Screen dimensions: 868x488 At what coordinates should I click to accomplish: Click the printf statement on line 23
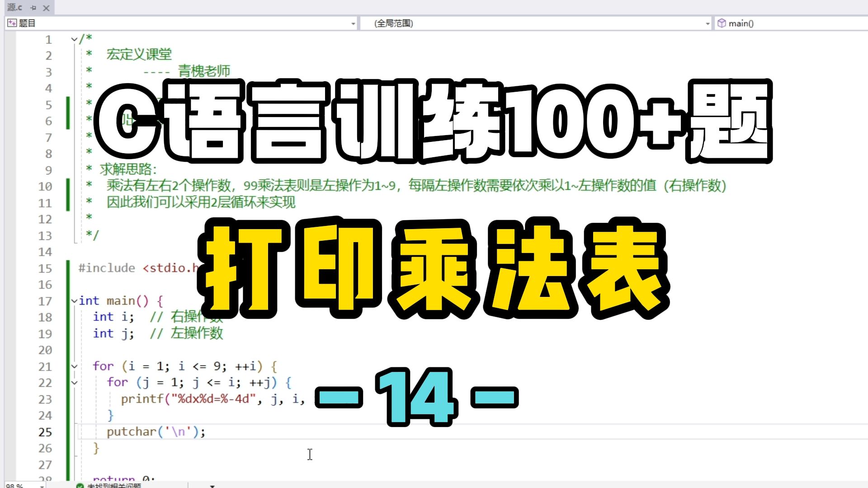pyautogui.click(x=142, y=399)
